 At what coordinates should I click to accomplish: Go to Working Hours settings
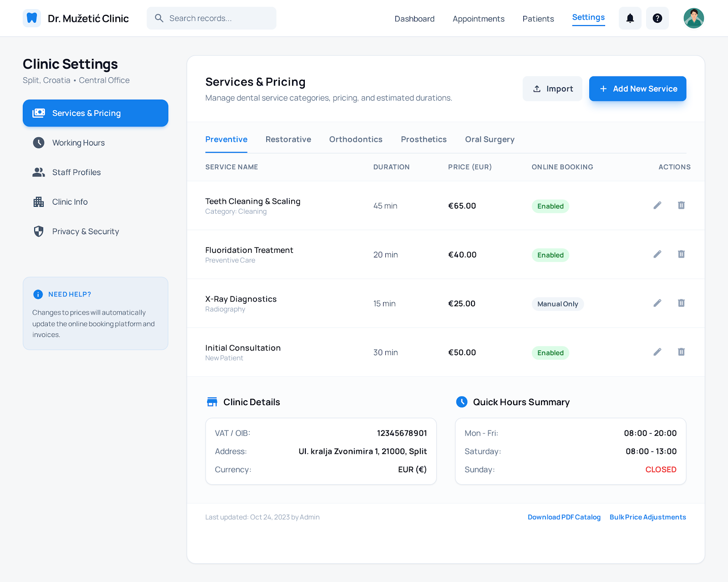click(78, 143)
